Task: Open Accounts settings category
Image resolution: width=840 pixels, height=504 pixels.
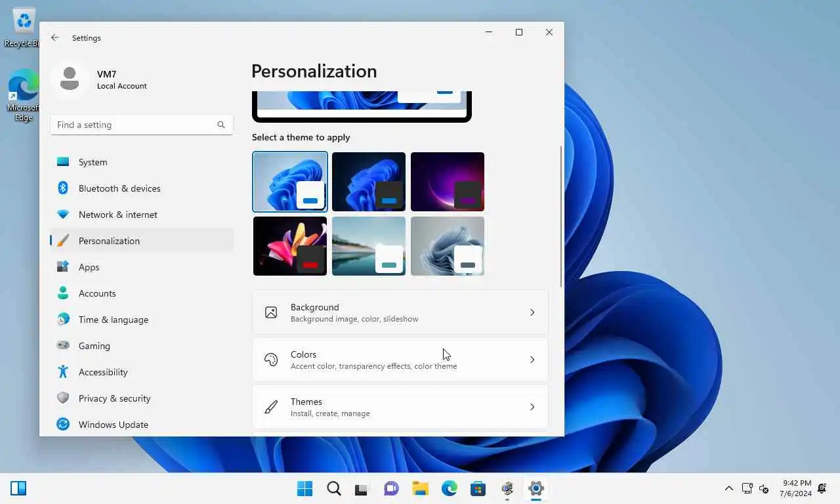Action: [142, 293]
